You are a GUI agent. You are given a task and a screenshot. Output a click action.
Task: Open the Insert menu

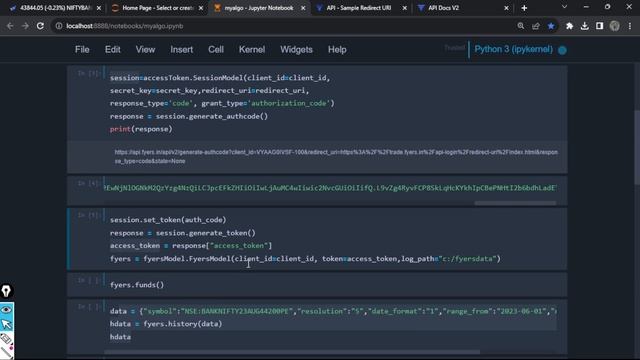click(182, 49)
